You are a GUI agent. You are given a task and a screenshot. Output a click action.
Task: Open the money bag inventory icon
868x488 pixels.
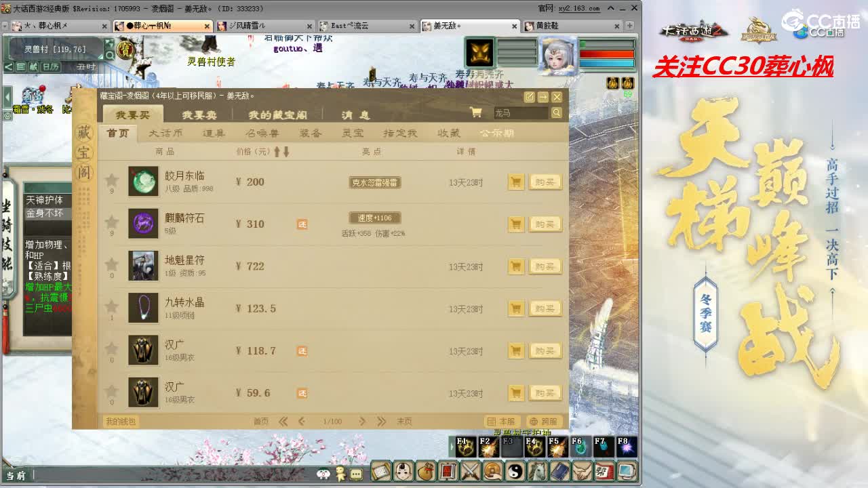coord(426,470)
